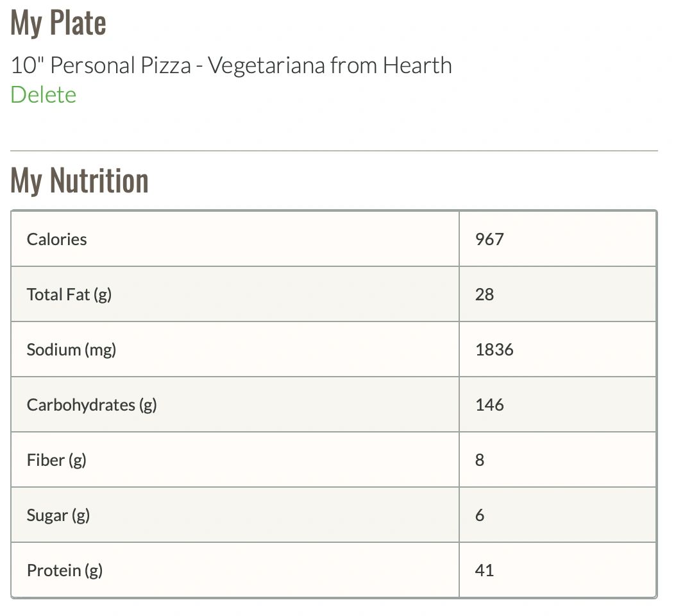The height and width of the screenshot is (616, 676).
Task: Select the Sugar (g) label
Action: pyautogui.click(x=58, y=515)
